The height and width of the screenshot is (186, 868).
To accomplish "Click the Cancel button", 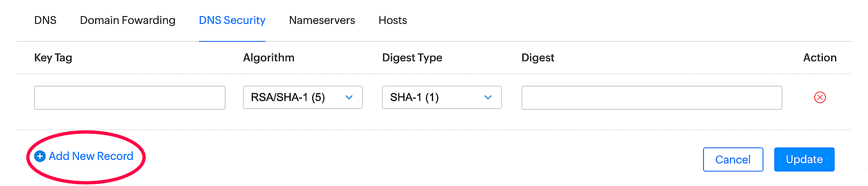I will [x=733, y=159].
